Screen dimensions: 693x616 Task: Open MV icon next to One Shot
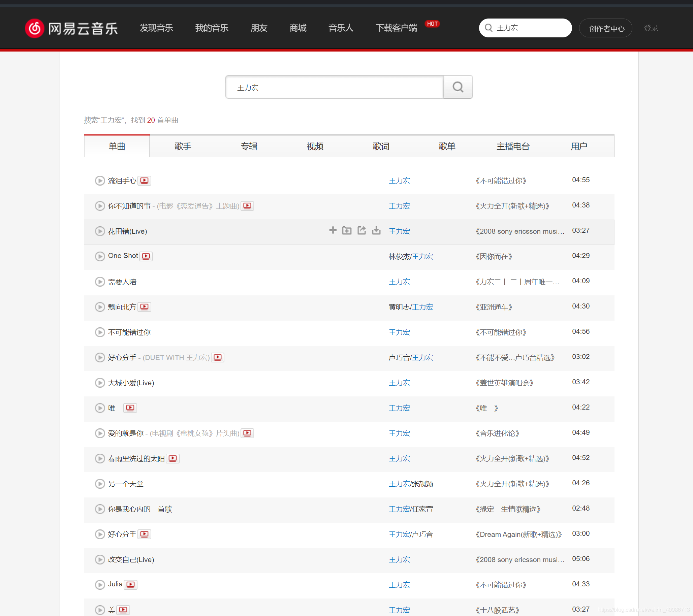click(146, 256)
